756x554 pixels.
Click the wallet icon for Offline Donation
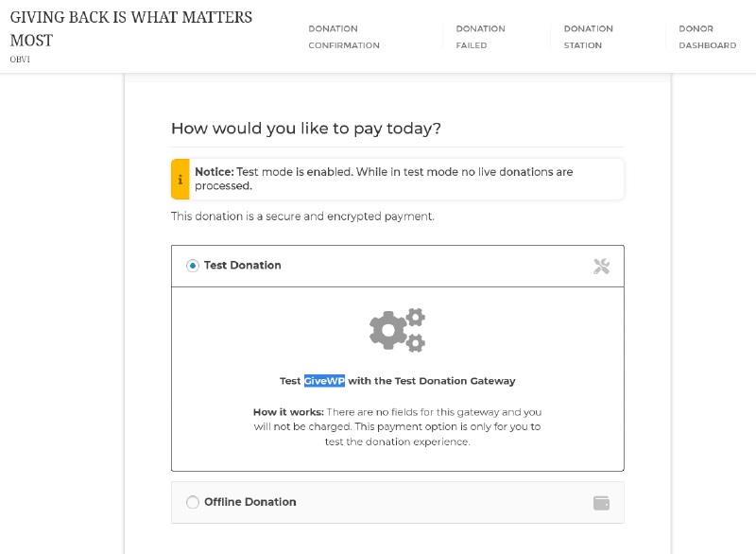tap(601, 503)
